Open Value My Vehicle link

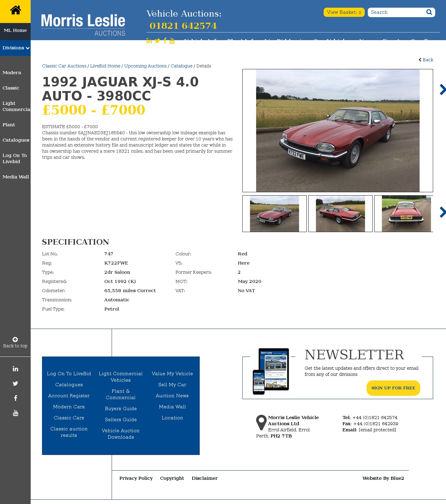click(172, 374)
